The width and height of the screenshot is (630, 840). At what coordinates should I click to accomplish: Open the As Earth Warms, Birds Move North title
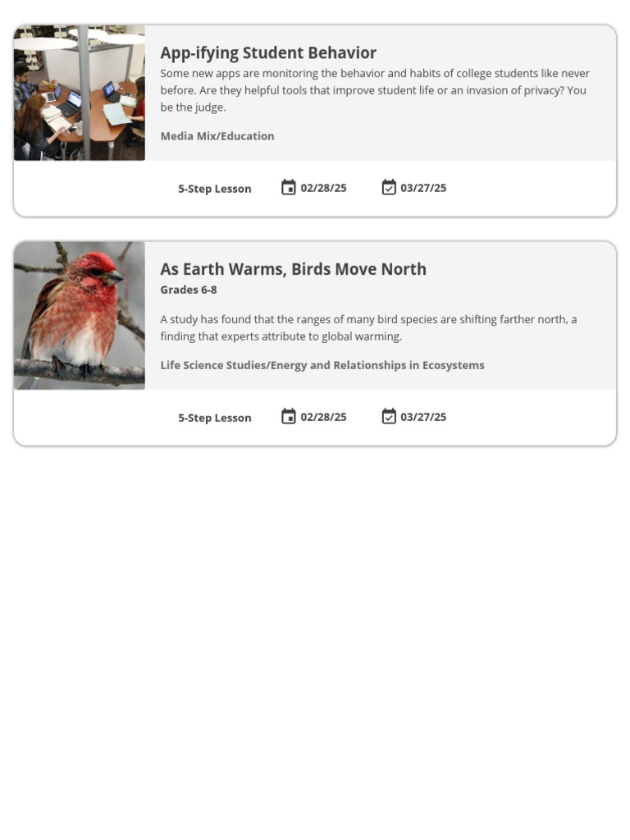(293, 269)
